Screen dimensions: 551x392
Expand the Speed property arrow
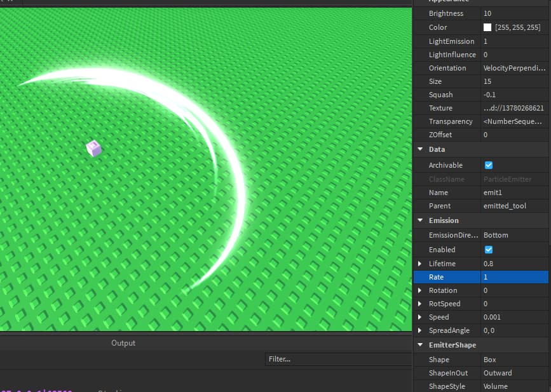pyautogui.click(x=419, y=317)
